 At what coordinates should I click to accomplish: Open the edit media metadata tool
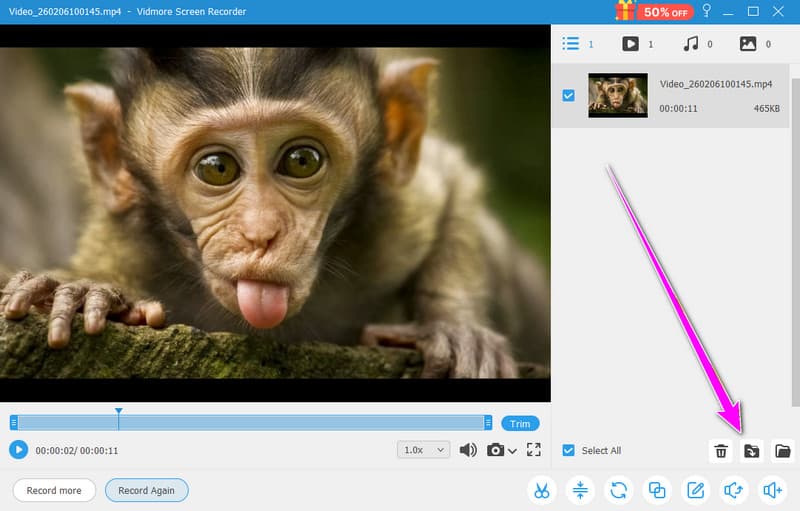pyautogui.click(x=695, y=490)
